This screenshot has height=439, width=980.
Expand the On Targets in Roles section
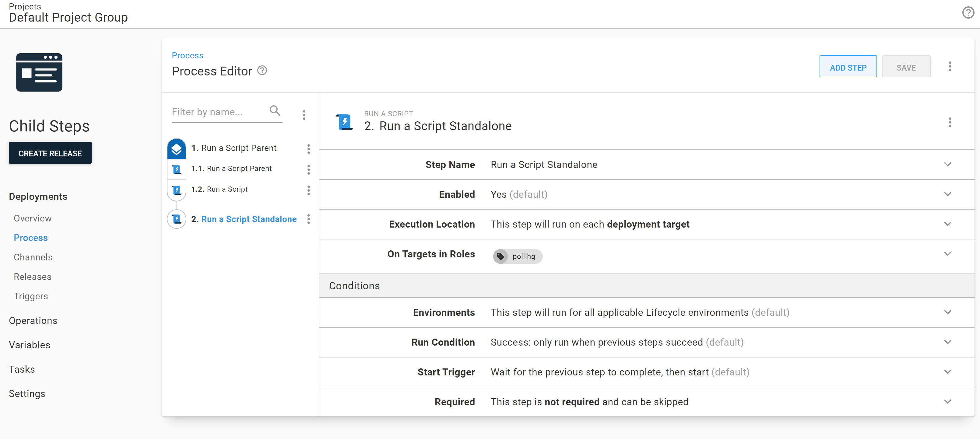pyautogui.click(x=948, y=254)
